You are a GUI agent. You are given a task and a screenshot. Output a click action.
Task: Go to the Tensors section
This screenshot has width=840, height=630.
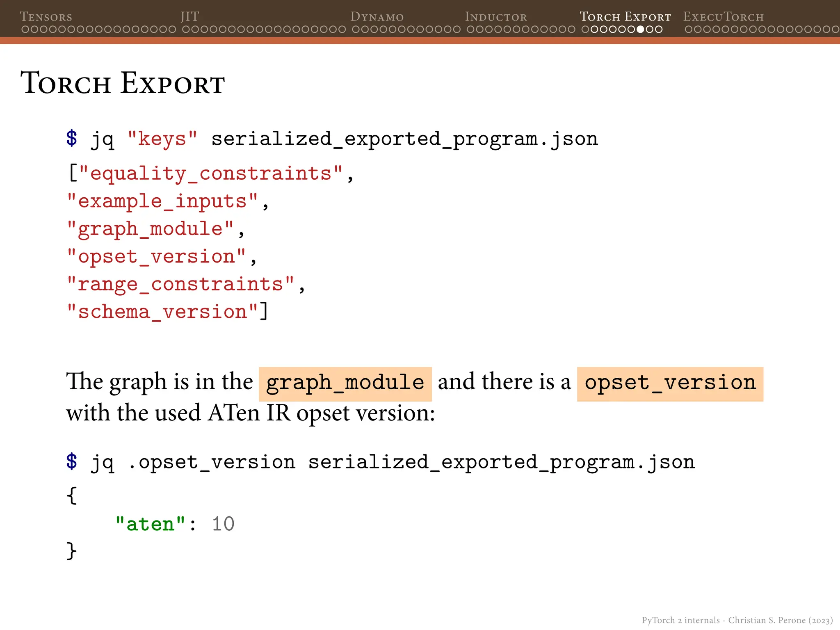pyautogui.click(x=46, y=17)
